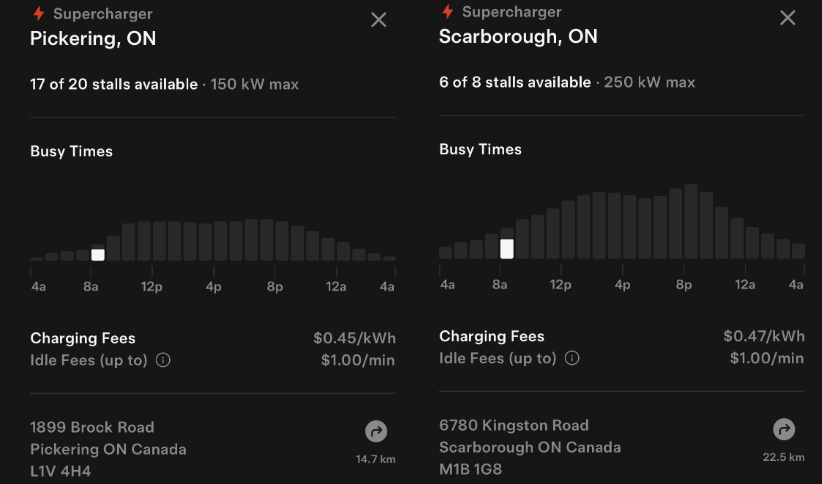Click Scarborough 6 of 8 stalls available
822x484 pixels.
point(515,82)
